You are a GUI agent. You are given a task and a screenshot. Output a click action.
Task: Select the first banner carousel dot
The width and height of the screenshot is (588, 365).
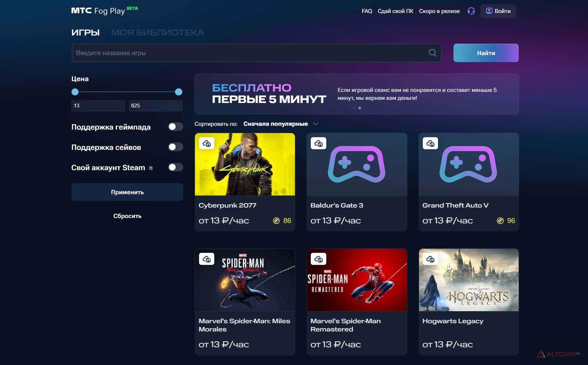354,108
